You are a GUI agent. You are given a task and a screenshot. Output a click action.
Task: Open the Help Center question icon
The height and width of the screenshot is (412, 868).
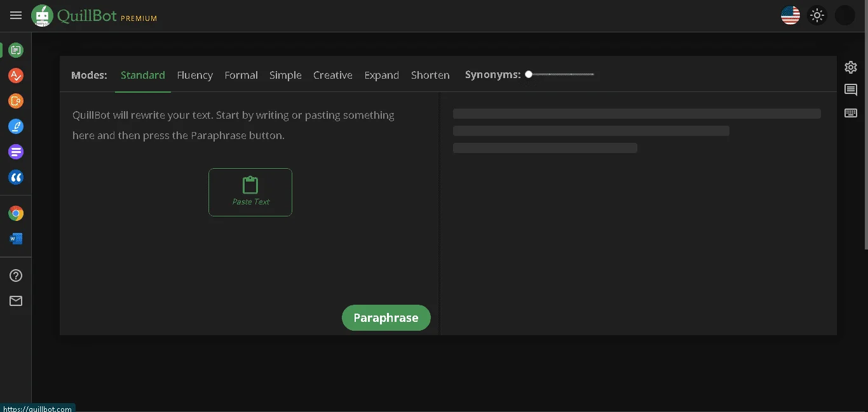pos(16,276)
